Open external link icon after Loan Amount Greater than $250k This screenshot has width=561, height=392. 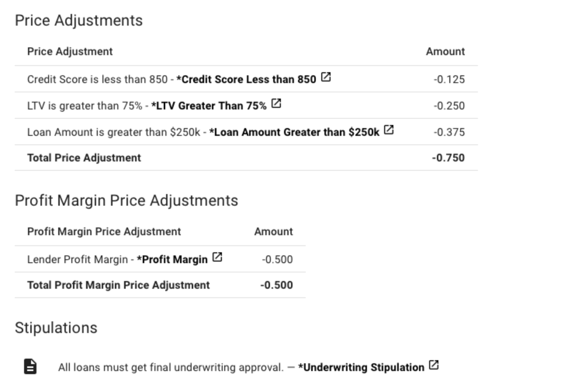pos(389,130)
